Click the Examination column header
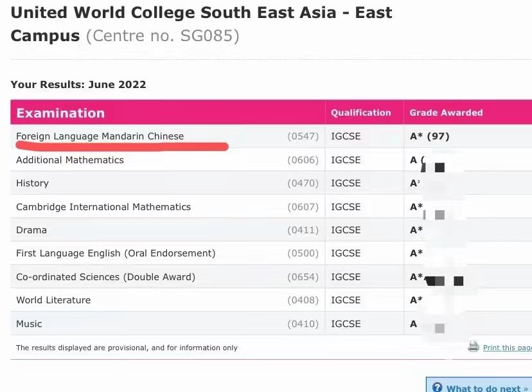Screen dimensions: 532x392 (60, 113)
